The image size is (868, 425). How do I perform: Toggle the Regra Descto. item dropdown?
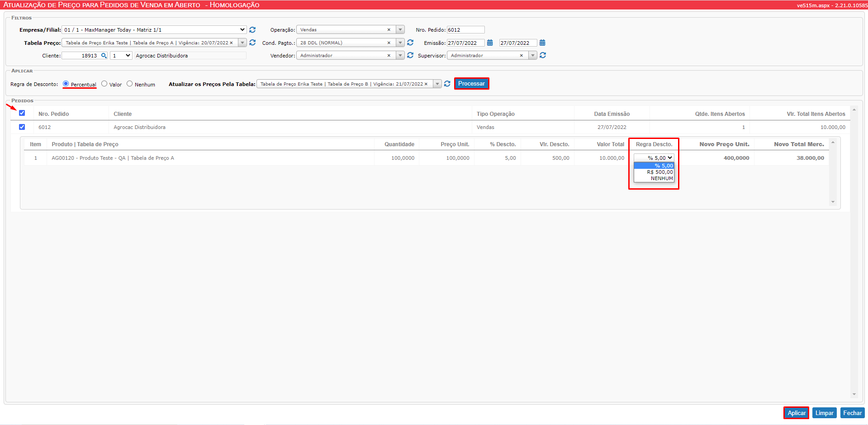(654, 158)
